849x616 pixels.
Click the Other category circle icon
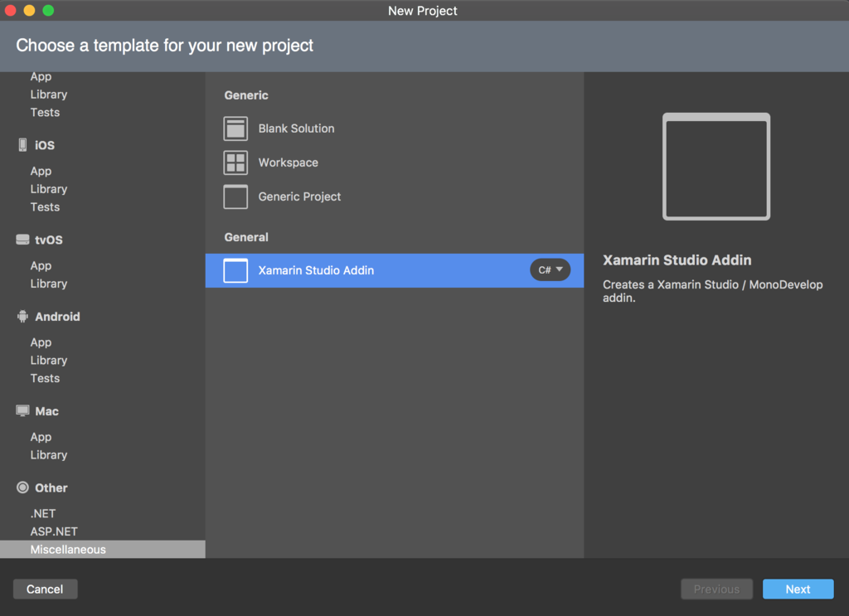(22, 487)
